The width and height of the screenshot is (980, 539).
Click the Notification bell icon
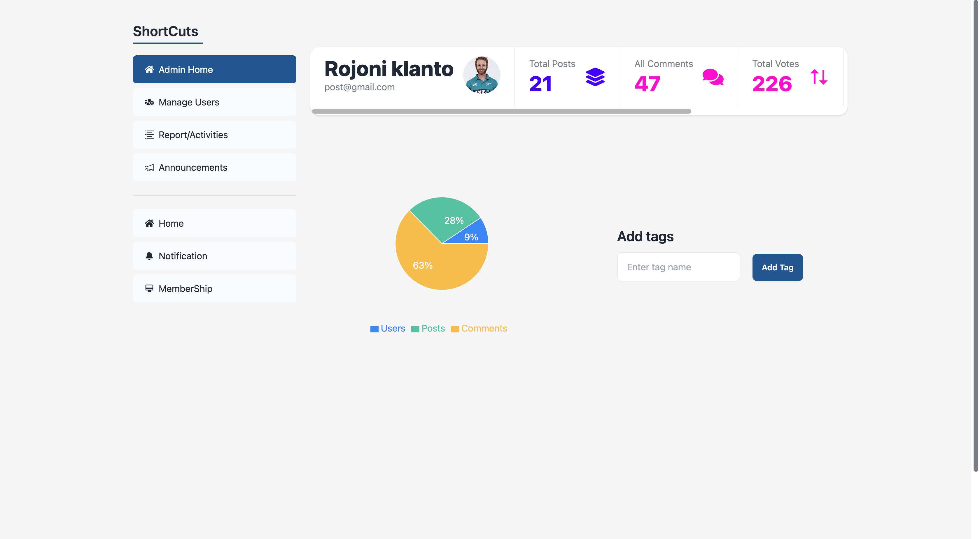click(x=149, y=256)
